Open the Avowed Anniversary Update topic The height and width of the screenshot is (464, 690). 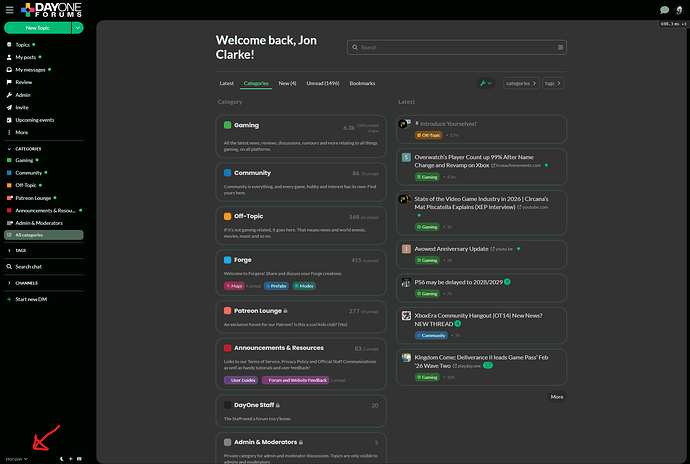point(451,249)
